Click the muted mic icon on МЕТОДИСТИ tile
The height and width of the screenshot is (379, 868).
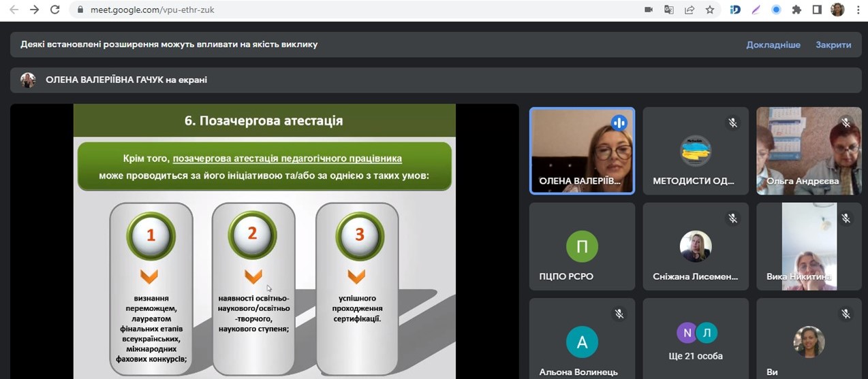[x=732, y=122]
